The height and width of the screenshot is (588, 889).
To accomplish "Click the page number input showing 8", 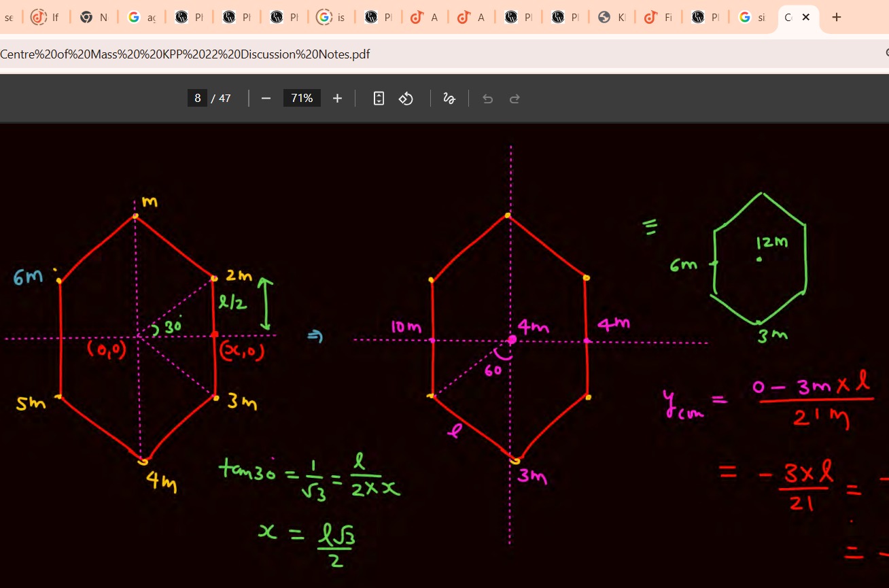I will coord(197,97).
